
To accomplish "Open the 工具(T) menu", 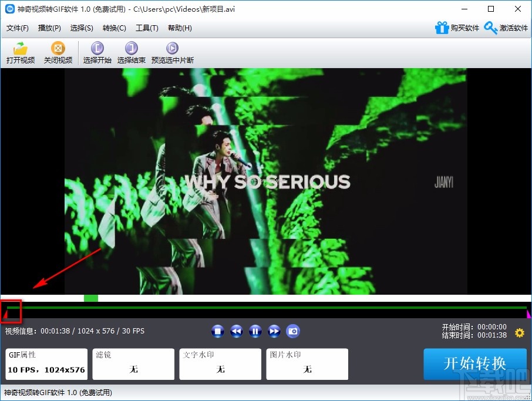I will 147,28.
